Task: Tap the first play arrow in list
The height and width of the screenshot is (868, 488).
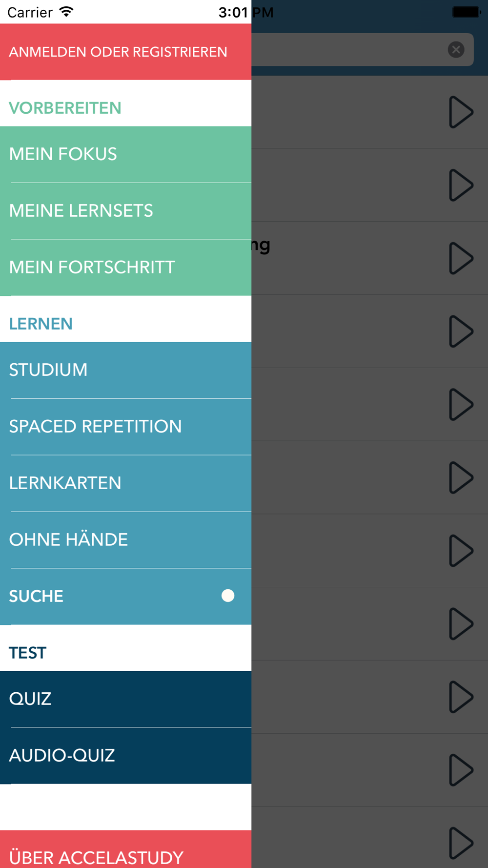Action: tap(460, 112)
